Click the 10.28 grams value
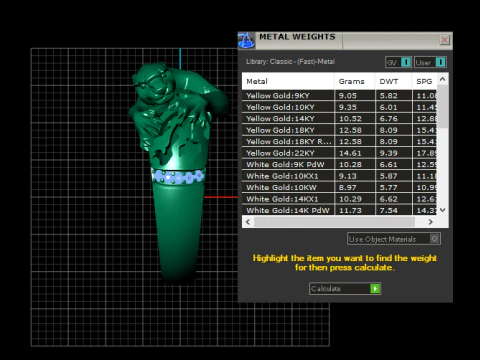The height and width of the screenshot is (360, 480). pyautogui.click(x=350, y=164)
